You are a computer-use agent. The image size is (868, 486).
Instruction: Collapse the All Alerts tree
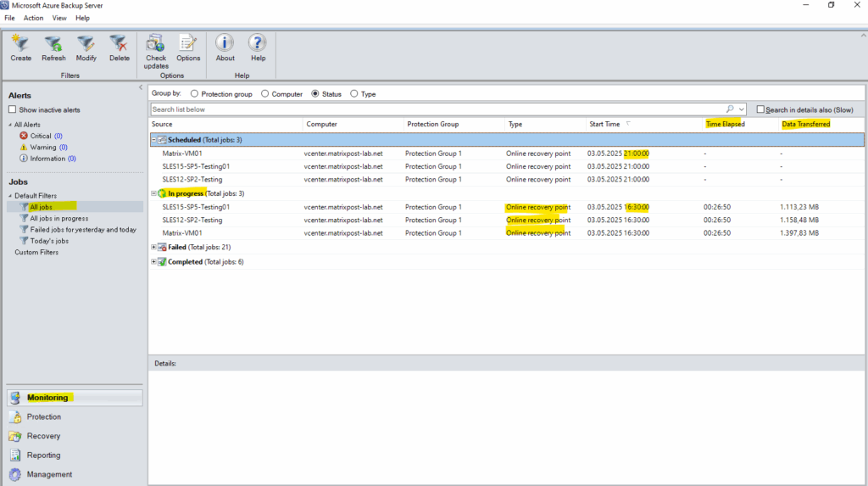click(x=10, y=125)
